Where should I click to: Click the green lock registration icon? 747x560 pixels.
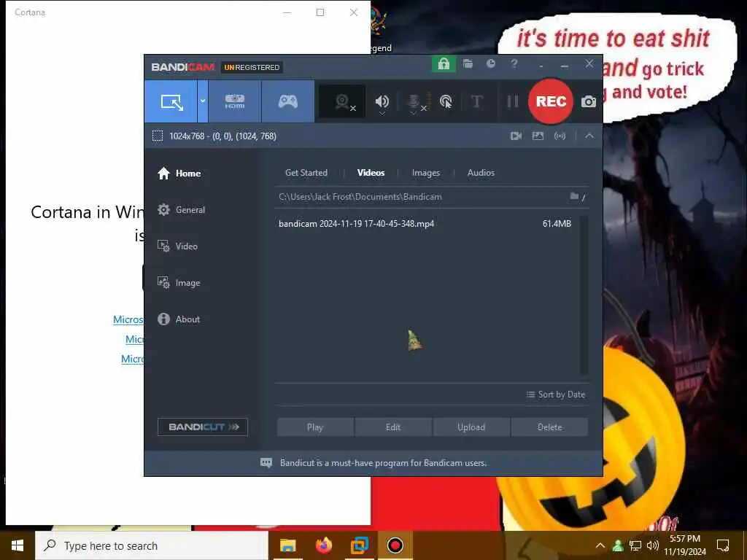pos(444,64)
